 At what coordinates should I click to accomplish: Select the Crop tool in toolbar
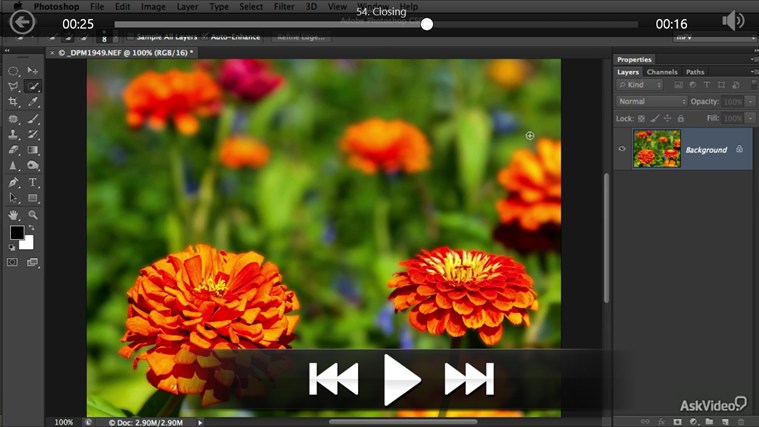pos(13,102)
